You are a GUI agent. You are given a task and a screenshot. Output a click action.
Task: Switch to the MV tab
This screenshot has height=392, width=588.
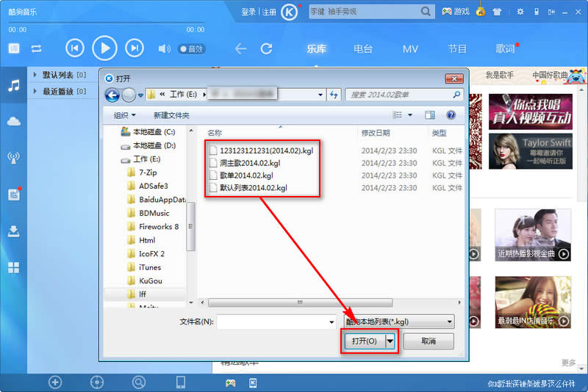[x=410, y=49]
